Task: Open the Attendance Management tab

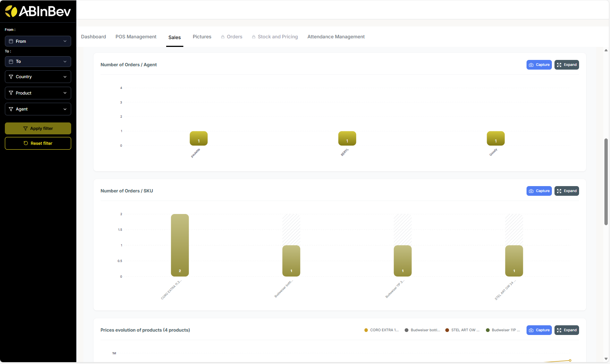Action: pos(336,37)
